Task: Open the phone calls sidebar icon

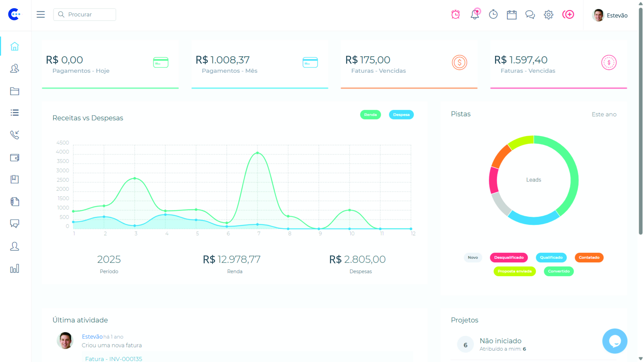Action: point(14,135)
